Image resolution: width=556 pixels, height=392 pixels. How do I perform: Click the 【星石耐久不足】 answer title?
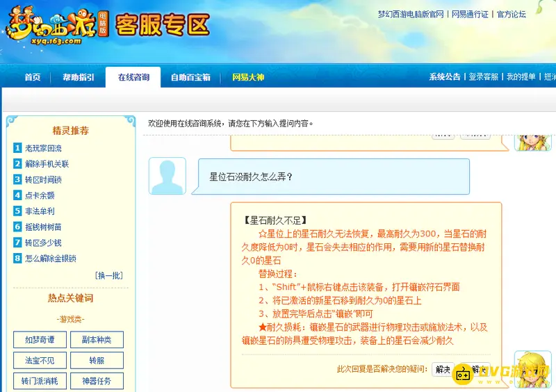[x=275, y=220]
